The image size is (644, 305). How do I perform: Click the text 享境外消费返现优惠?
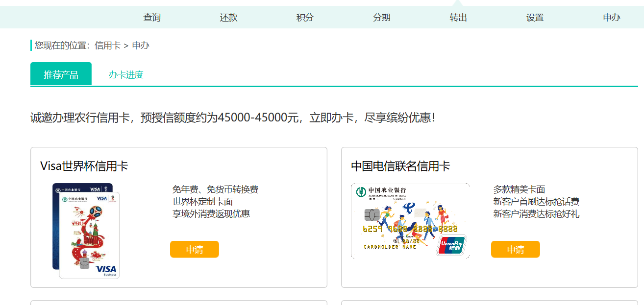point(211,214)
